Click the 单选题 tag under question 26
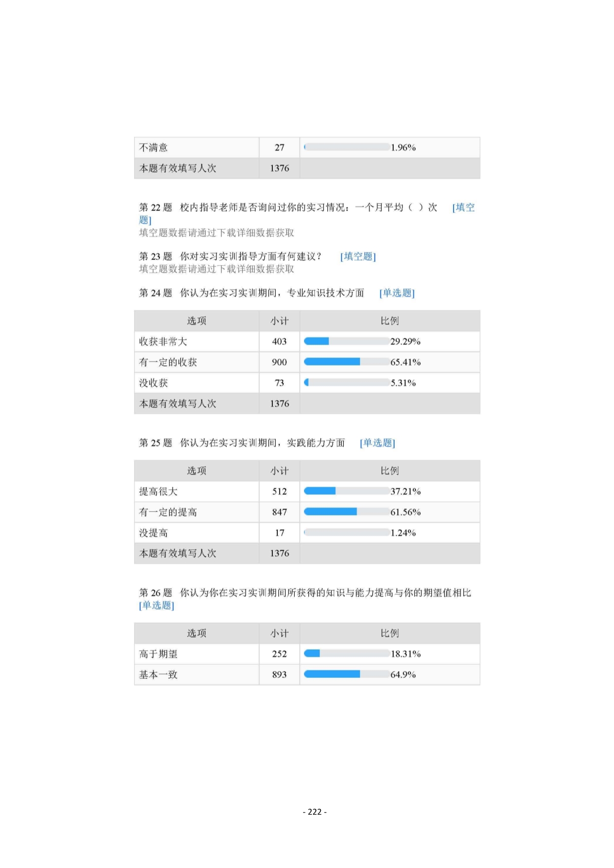 pos(156,605)
